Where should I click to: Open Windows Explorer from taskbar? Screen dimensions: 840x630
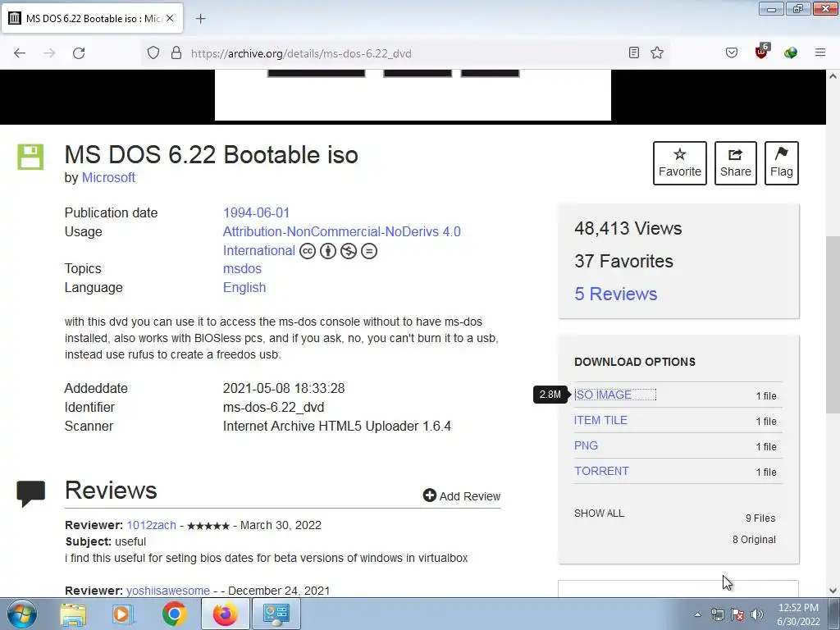click(73, 614)
